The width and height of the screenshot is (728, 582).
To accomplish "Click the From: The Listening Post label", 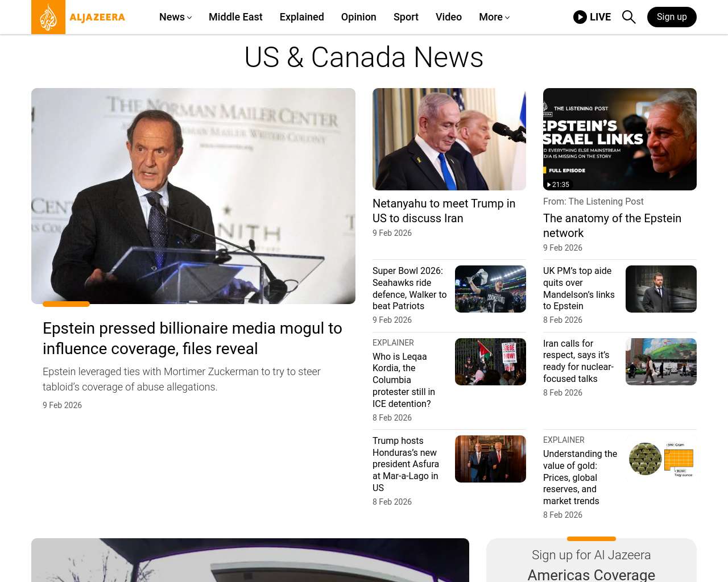I will [x=593, y=201].
